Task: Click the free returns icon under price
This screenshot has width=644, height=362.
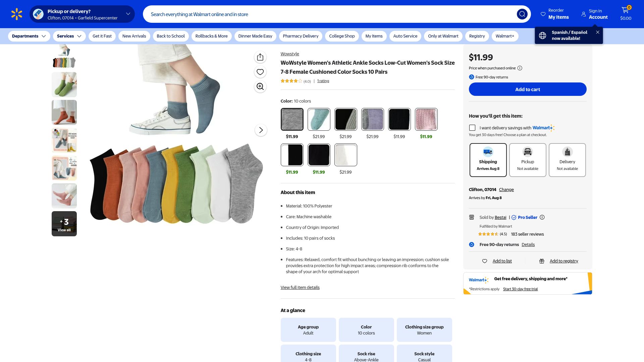Action: pos(472,77)
